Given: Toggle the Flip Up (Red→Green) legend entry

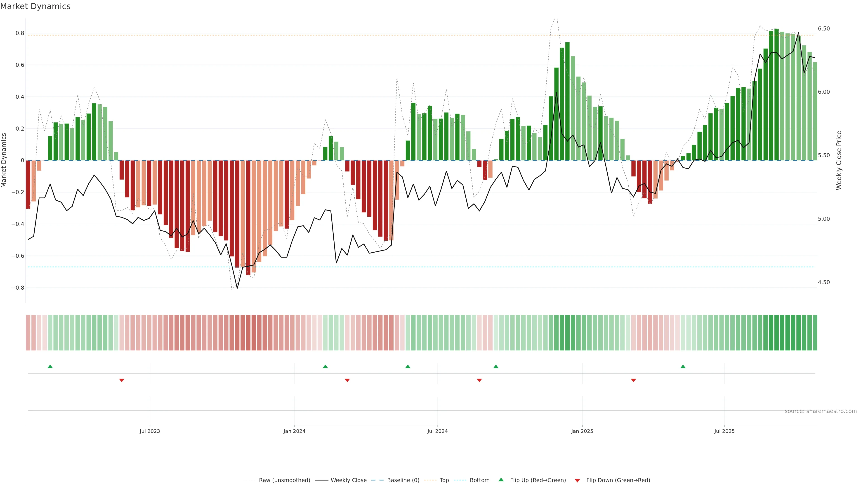Looking at the screenshot, I should coord(538,480).
